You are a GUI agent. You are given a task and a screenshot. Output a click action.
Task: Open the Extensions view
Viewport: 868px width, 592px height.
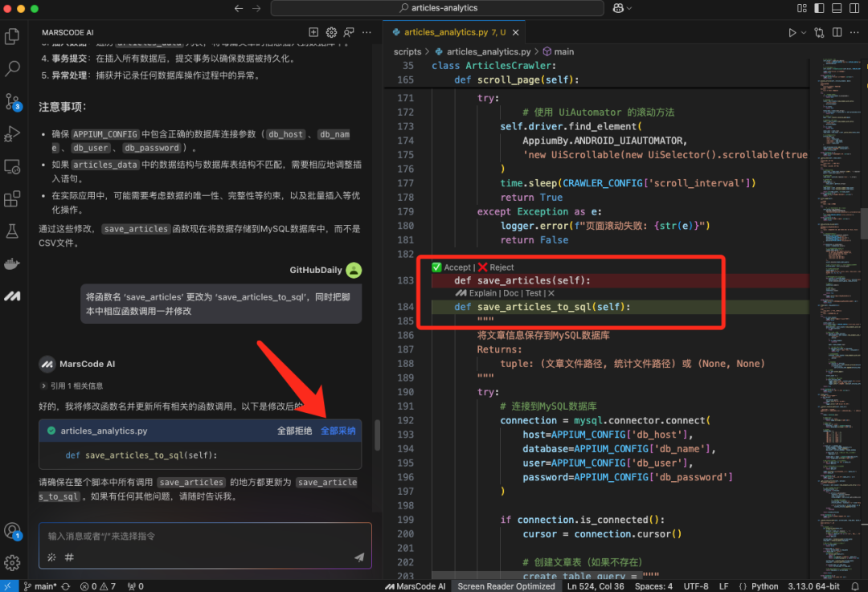(12, 198)
